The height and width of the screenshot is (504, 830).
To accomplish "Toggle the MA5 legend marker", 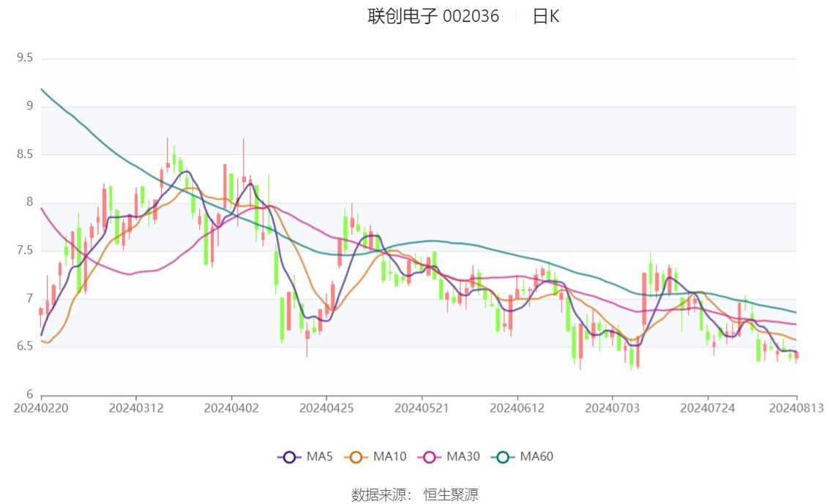I will pos(289,457).
